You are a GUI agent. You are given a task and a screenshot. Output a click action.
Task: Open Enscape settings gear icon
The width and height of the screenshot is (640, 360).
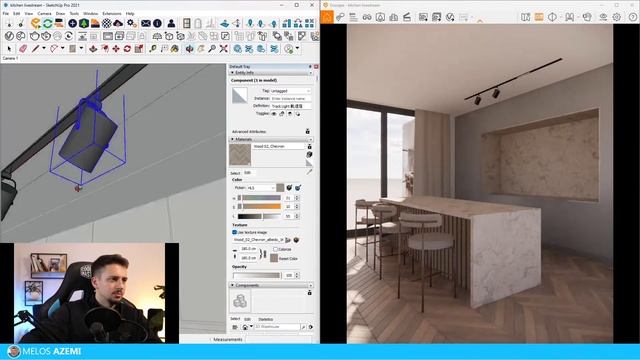coord(617,17)
